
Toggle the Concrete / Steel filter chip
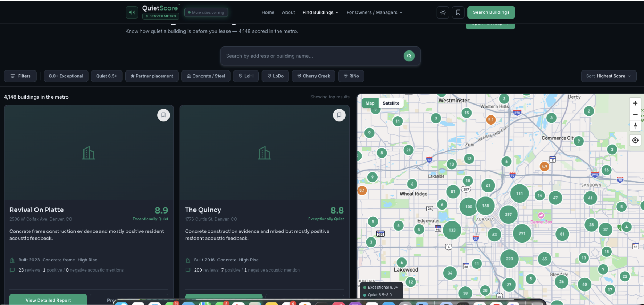pyautogui.click(x=206, y=76)
